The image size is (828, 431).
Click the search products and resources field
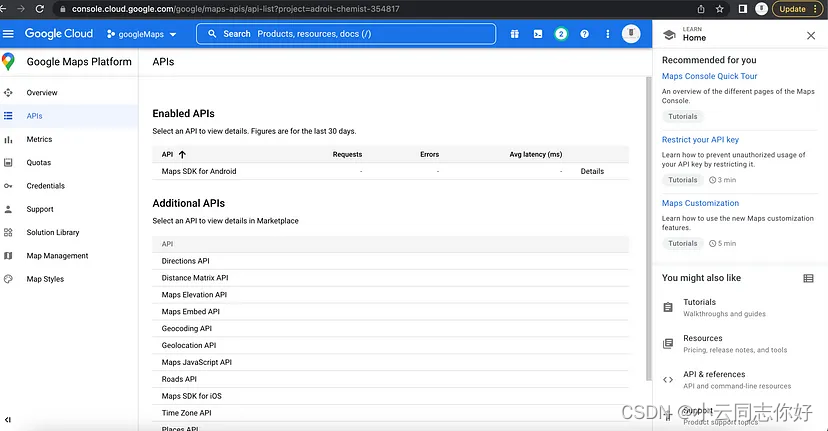[346, 34]
